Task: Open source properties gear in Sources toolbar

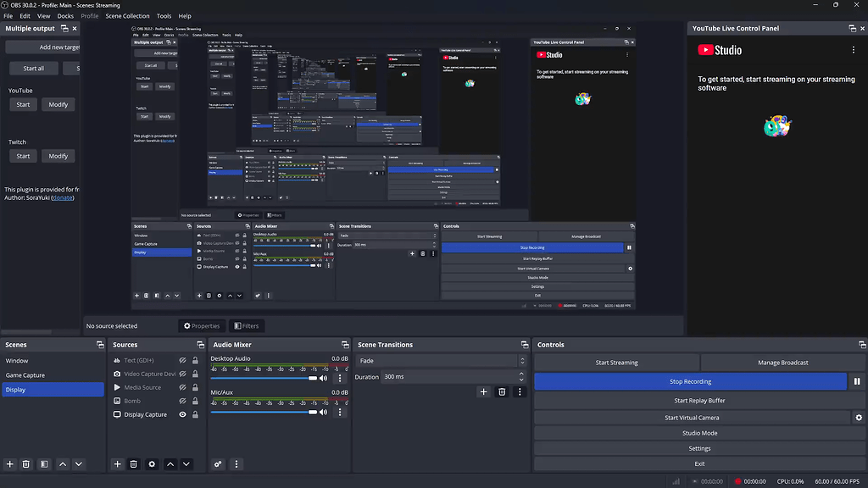Action: [152, 464]
